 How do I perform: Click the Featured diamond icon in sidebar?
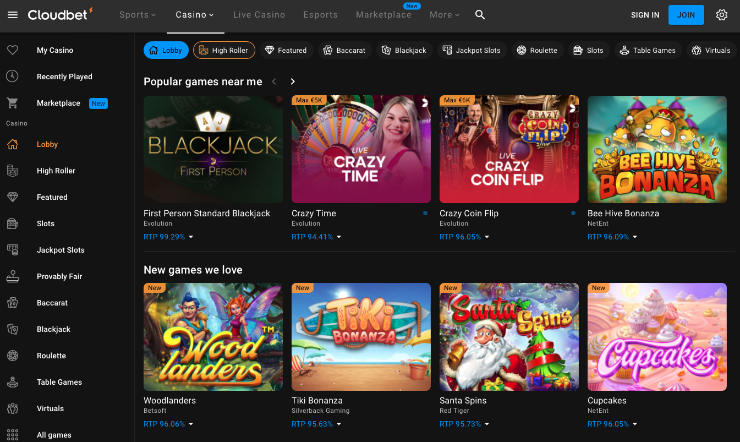13,197
